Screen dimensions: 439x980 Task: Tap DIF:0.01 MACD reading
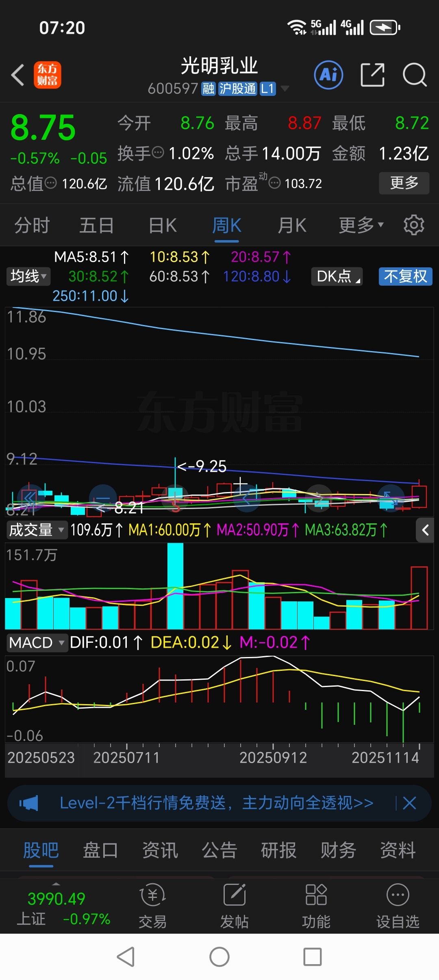106,642
